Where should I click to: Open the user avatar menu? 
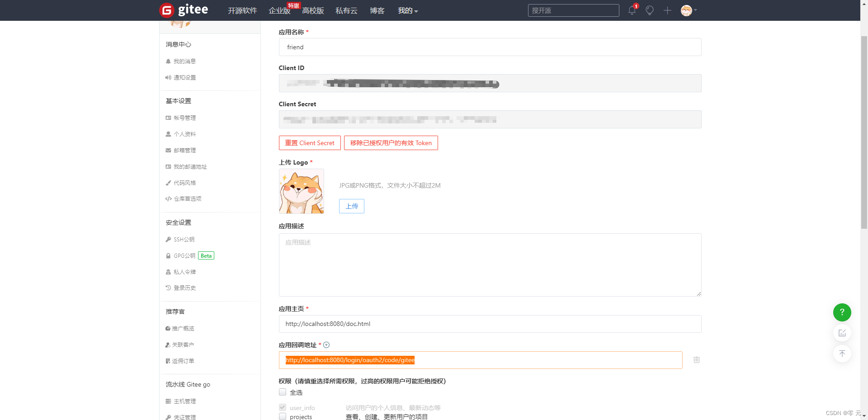pyautogui.click(x=689, y=10)
